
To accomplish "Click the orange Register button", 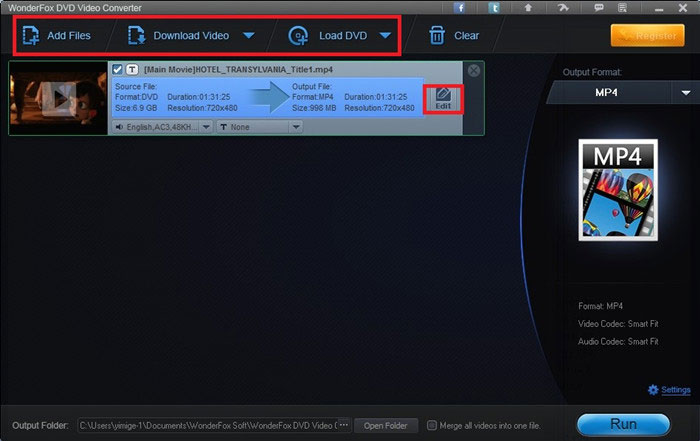I will point(647,35).
